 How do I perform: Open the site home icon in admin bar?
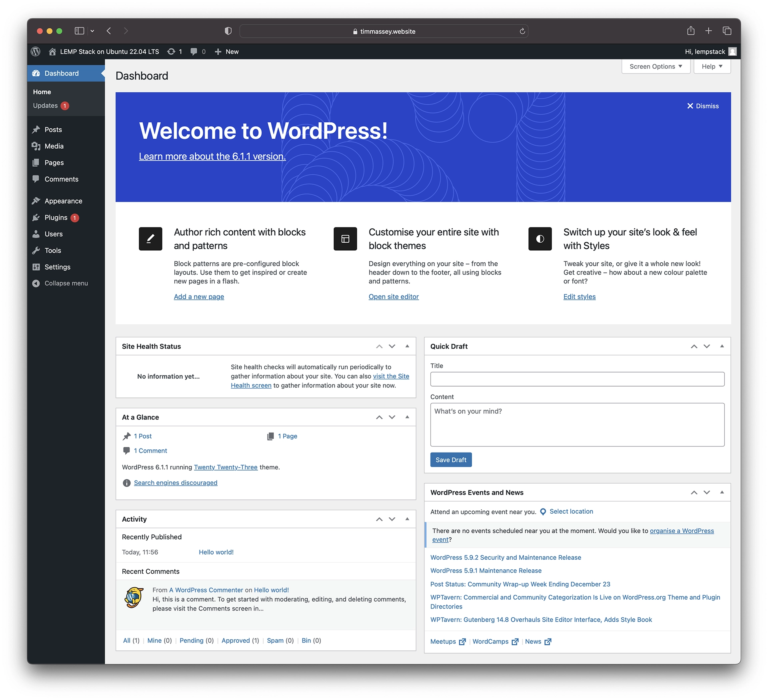click(x=52, y=52)
